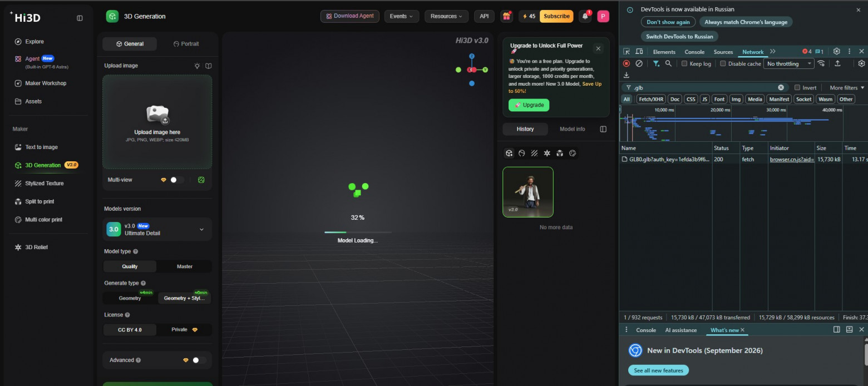The height and width of the screenshot is (386, 868).
Task: Open the Elements tab in DevTools
Action: tap(664, 52)
